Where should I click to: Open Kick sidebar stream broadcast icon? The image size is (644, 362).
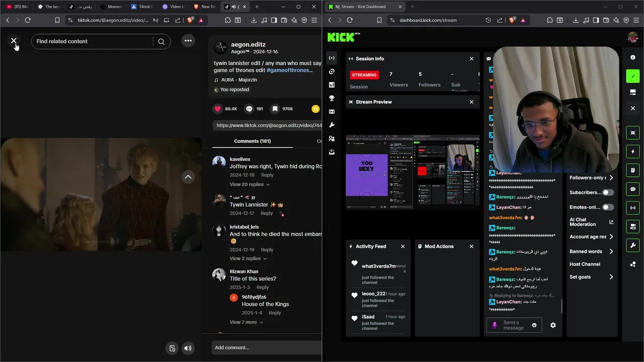332,58
